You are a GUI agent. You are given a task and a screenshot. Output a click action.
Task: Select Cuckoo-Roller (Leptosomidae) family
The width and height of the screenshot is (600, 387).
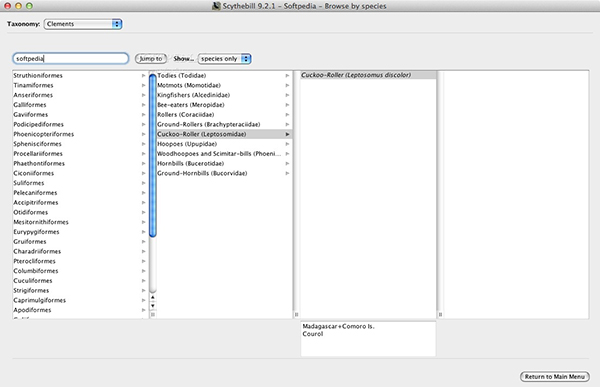pyautogui.click(x=224, y=134)
